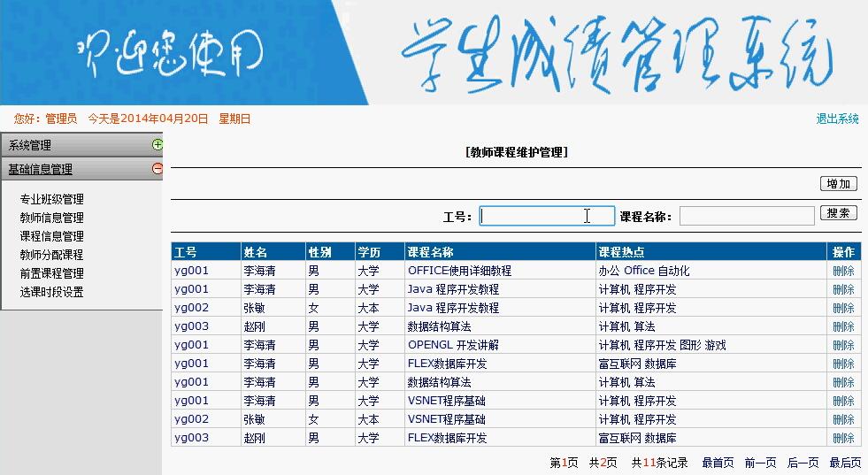
Task: Go to 前一页 in pagination
Action: [x=760, y=463]
